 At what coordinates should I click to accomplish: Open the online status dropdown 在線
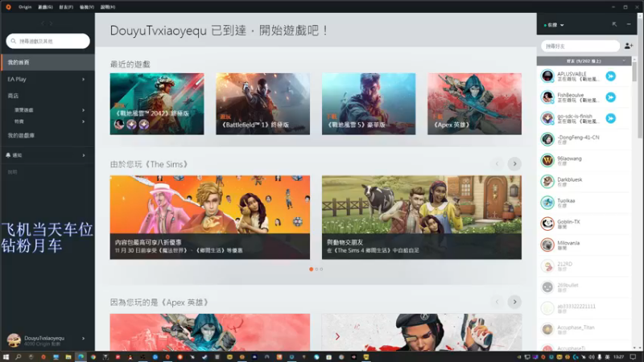pos(554,25)
